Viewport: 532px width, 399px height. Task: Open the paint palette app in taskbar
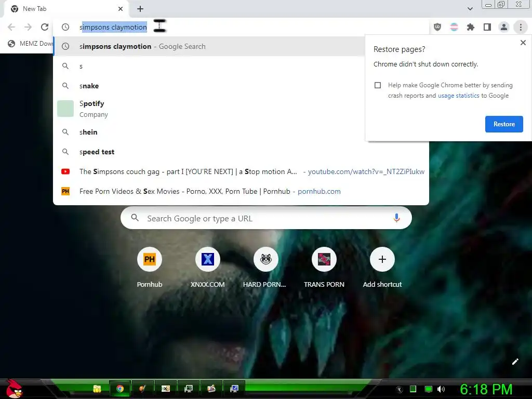pos(211,389)
